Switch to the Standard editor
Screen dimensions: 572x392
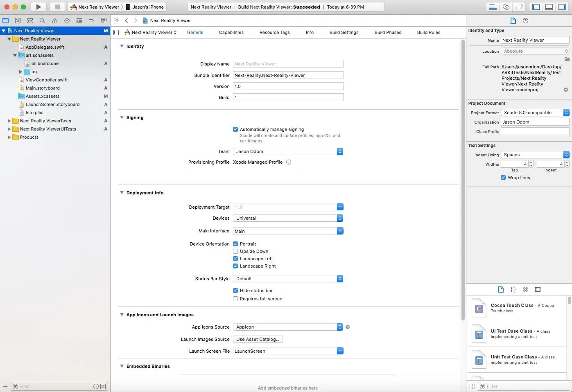[493, 7]
